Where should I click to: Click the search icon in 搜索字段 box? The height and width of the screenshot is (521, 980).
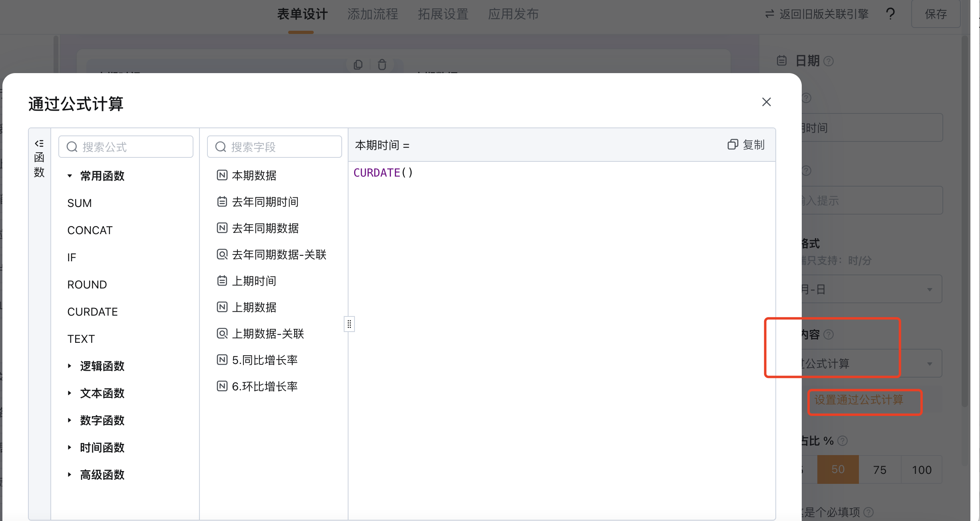click(221, 147)
